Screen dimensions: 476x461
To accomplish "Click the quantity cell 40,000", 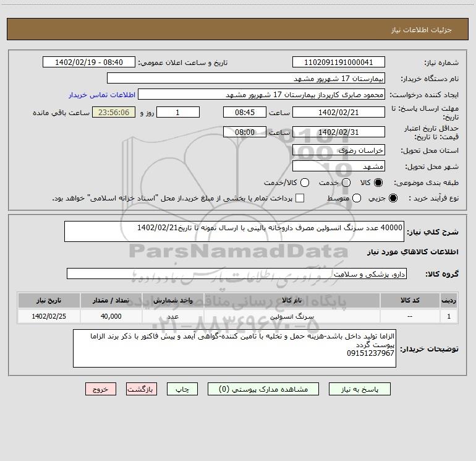I will [111, 316].
